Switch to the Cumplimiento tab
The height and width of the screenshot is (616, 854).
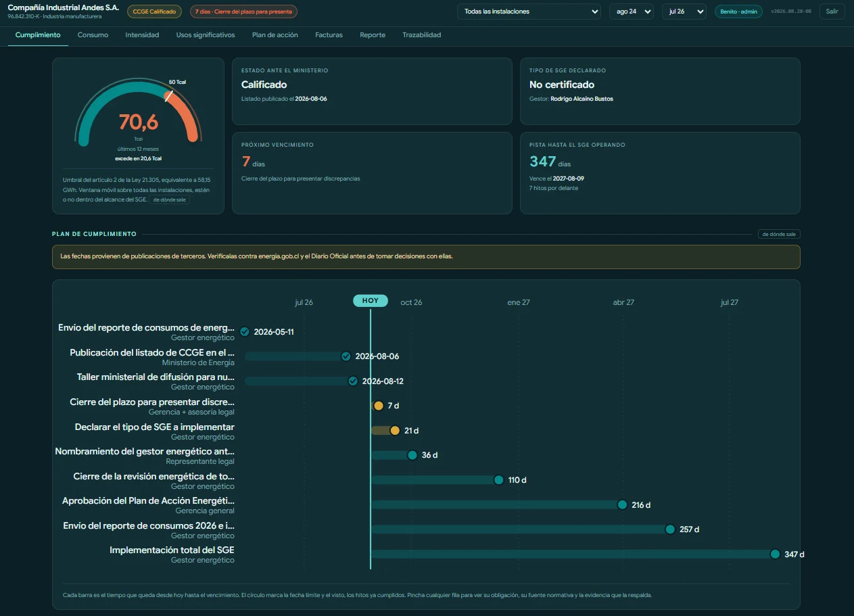(38, 35)
